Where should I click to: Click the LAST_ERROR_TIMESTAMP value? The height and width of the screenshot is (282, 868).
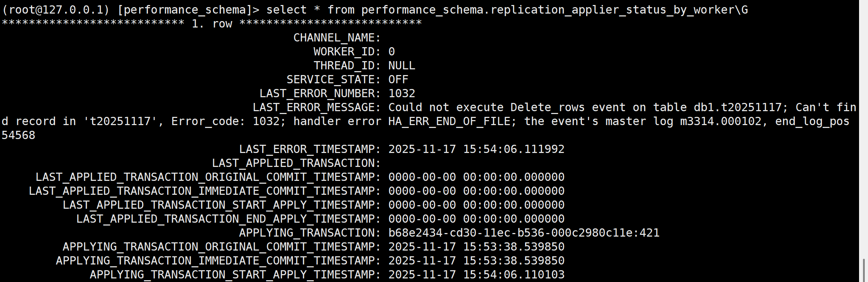point(476,149)
